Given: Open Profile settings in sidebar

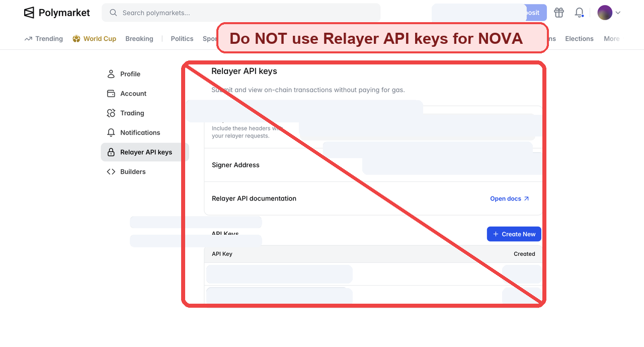Looking at the screenshot, I should [145, 74].
